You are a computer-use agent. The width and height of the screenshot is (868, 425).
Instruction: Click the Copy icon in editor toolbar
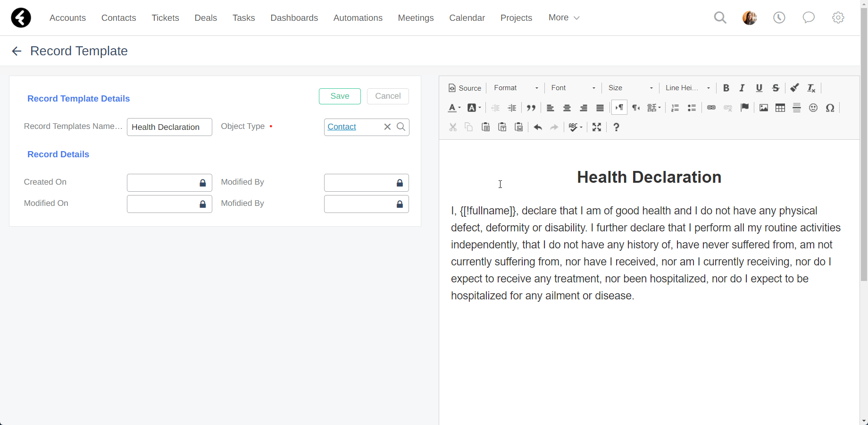pos(469,127)
